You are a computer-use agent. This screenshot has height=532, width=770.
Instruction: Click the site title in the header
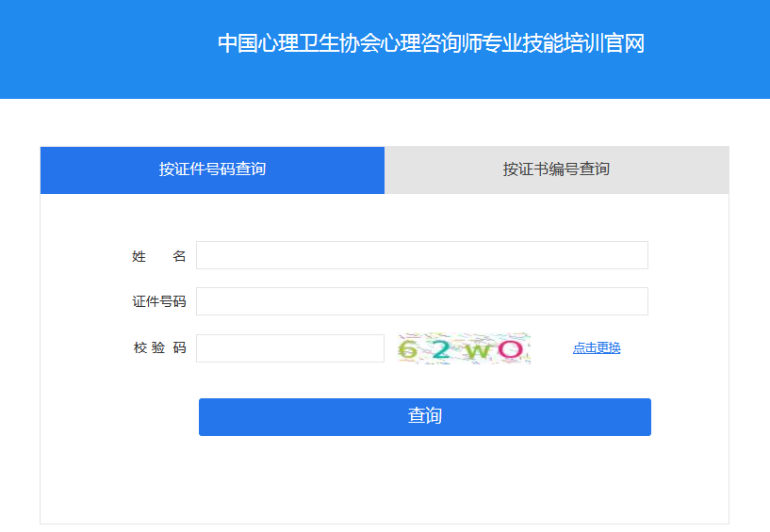tap(431, 43)
